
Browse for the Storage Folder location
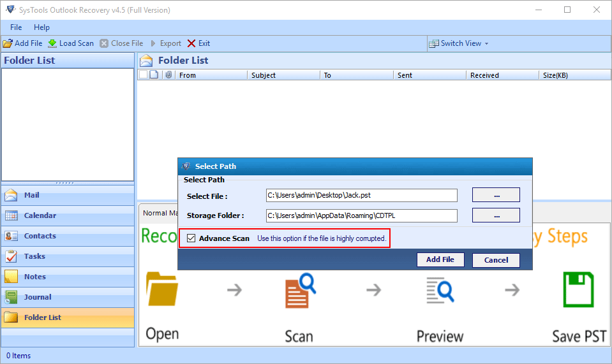(x=496, y=215)
